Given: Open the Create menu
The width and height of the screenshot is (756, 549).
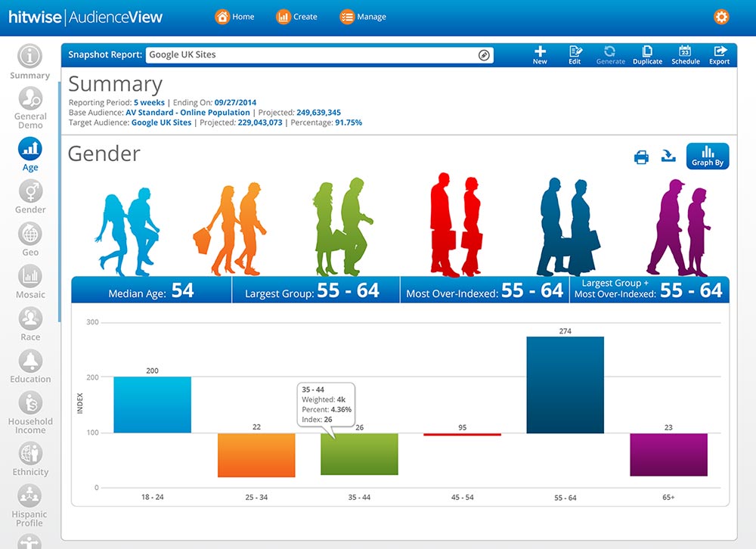Looking at the screenshot, I should point(296,17).
